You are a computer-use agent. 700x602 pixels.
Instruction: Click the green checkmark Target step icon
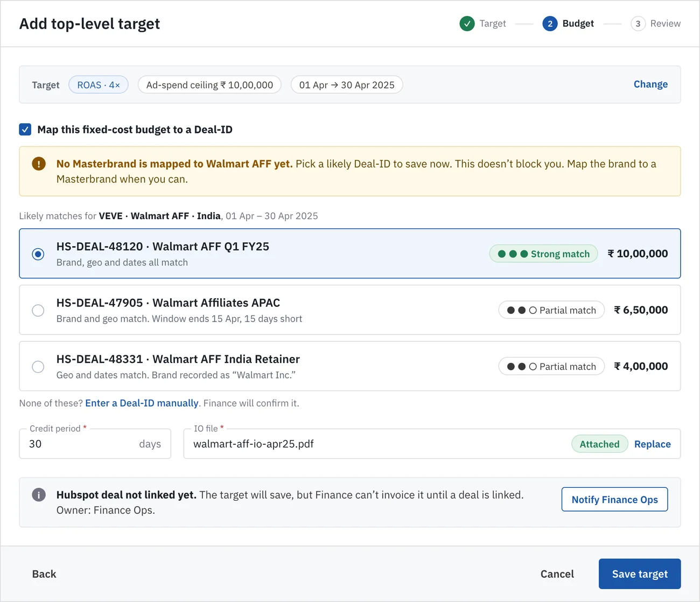pos(467,24)
